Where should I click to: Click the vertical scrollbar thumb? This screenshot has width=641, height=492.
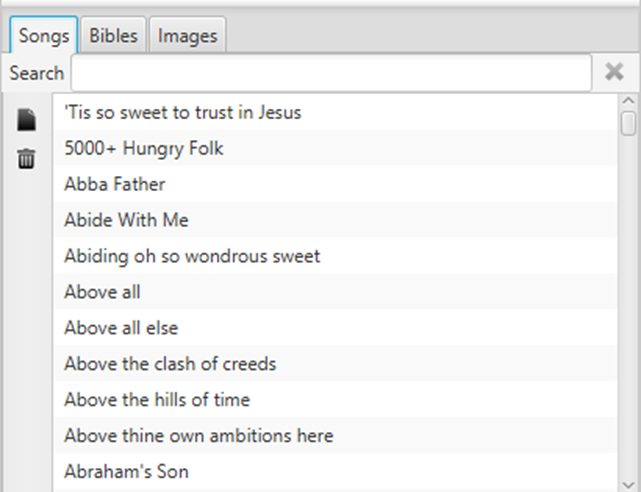coord(628,123)
